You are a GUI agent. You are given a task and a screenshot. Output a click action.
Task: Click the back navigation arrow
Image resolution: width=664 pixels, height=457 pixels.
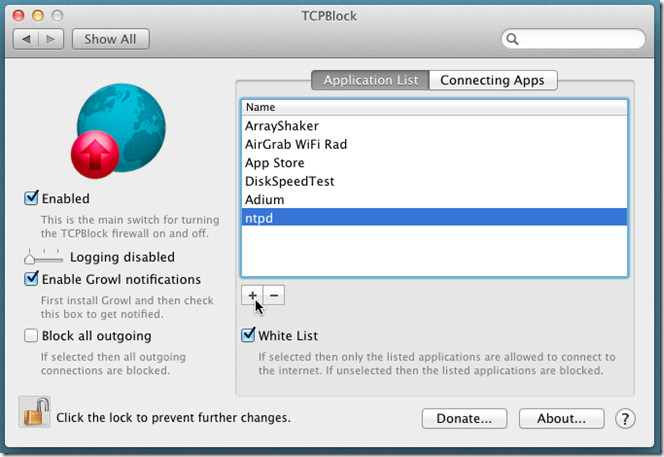[x=26, y=39]
